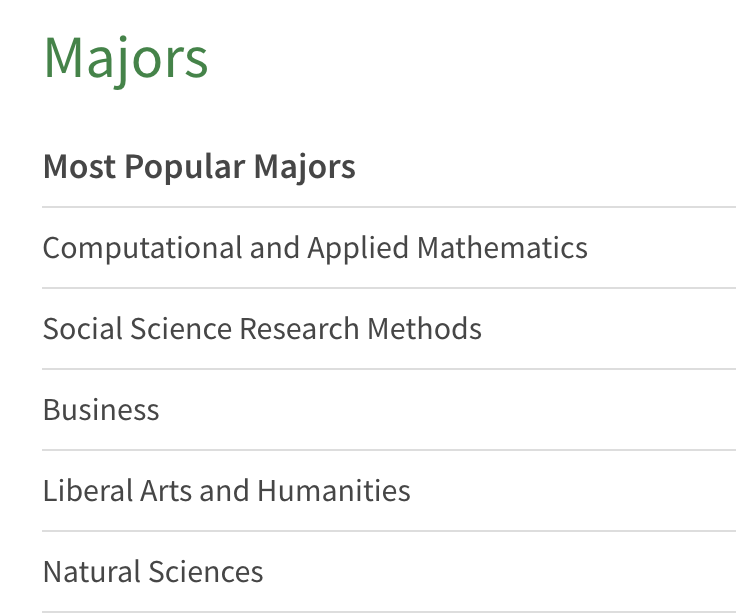The image size is (736, 614).
Task: Click the word Arts in fourth major
Action: point(166,491)
